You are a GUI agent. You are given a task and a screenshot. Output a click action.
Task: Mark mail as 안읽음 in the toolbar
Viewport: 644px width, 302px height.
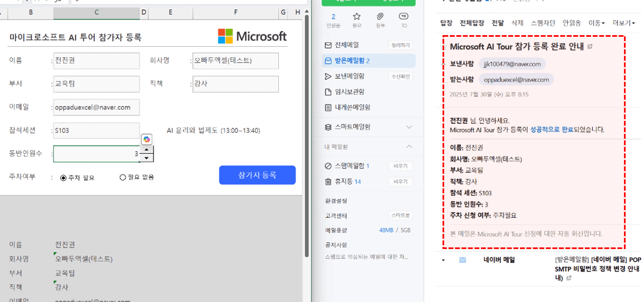point(572,23)
